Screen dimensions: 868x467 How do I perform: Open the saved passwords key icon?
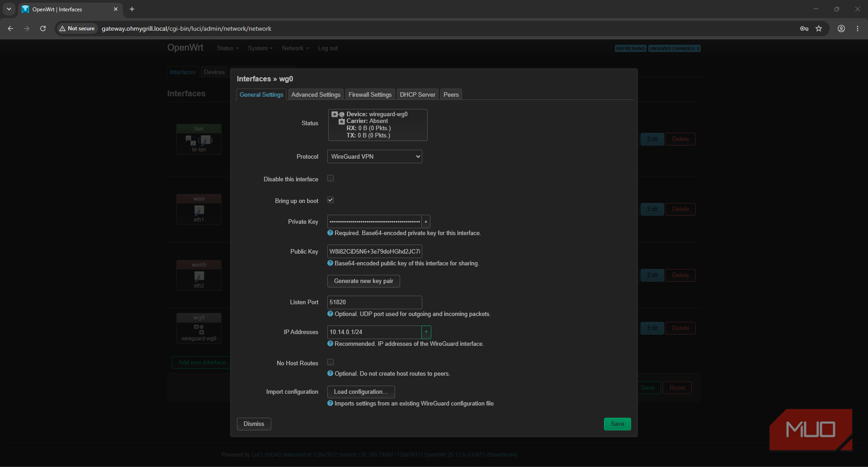[804, 28]
